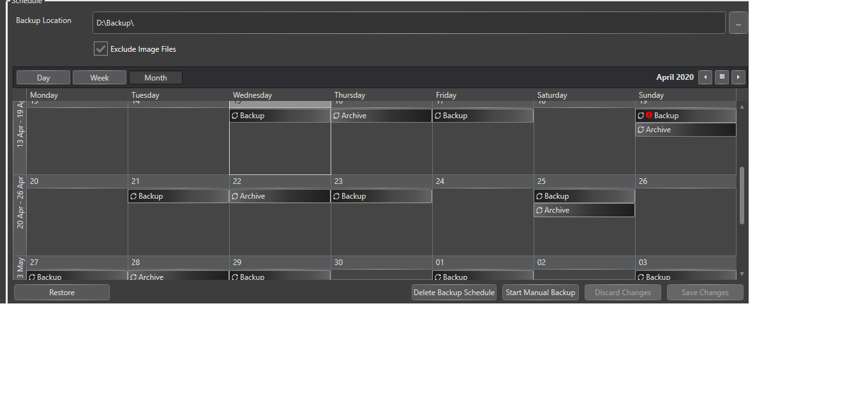
Task: Click Save Changes button
Action: coord(705,293)
